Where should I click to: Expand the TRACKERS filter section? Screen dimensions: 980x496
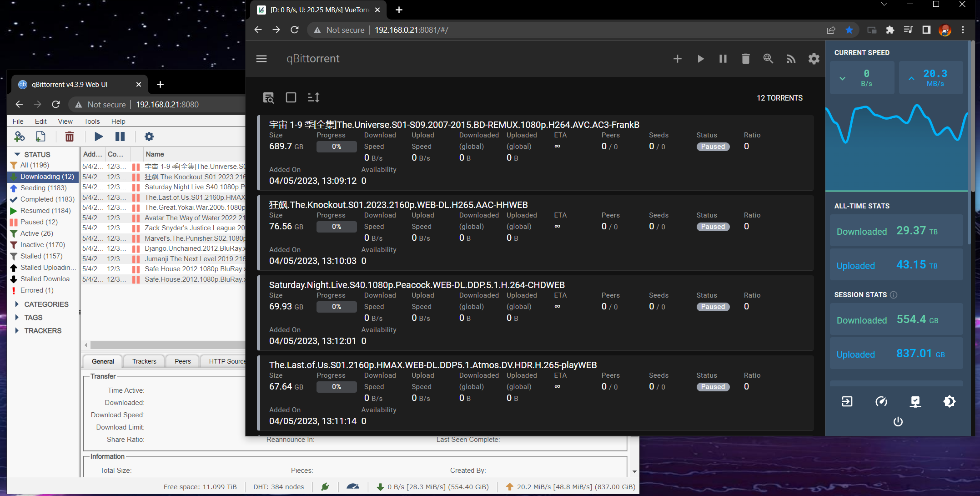[x=17, y=330]
